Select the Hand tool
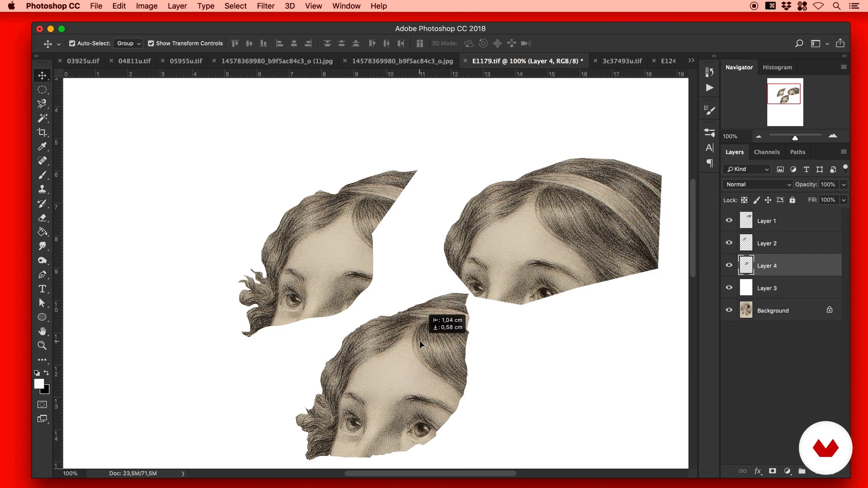 click(42, 331)
